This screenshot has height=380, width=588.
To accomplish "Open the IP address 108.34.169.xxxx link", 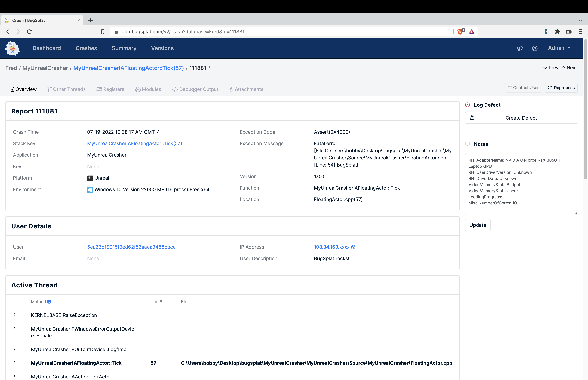I will tap(332, 247).
